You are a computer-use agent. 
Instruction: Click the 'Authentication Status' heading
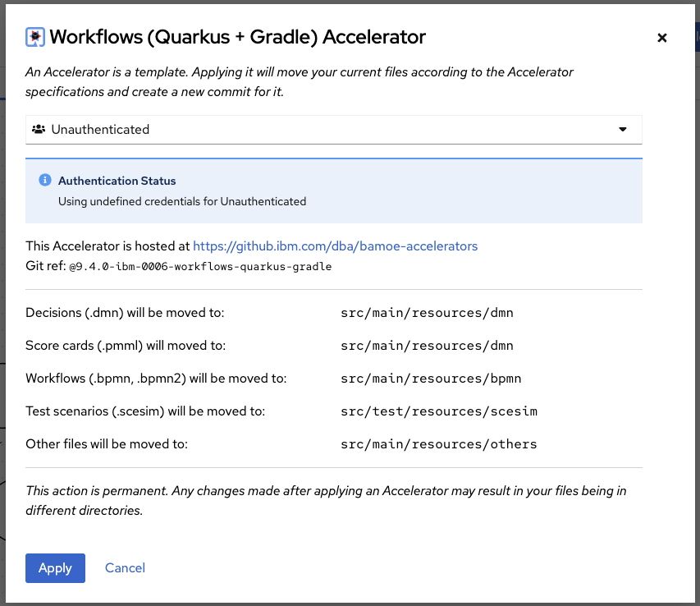[x=117, y=181]
